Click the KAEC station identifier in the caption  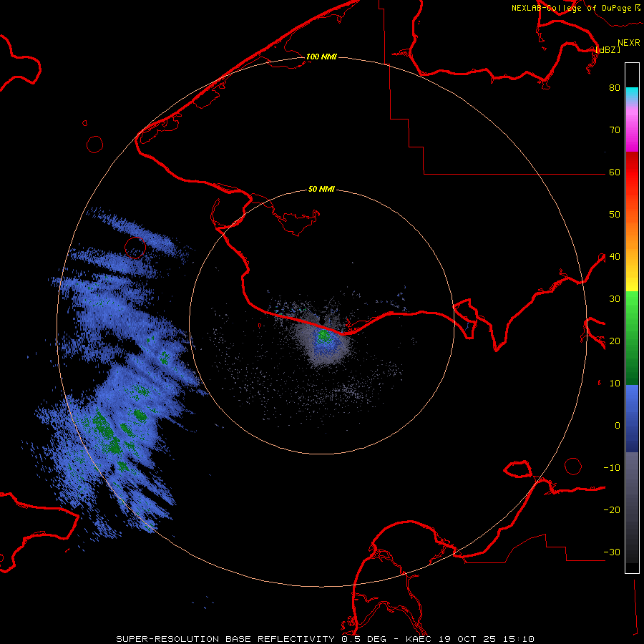point(420,639)
